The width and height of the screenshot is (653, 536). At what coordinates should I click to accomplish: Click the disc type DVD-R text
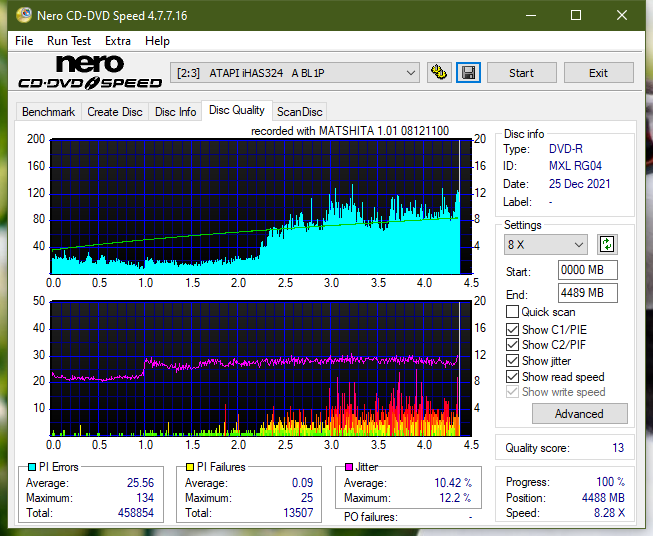[566, 149]
